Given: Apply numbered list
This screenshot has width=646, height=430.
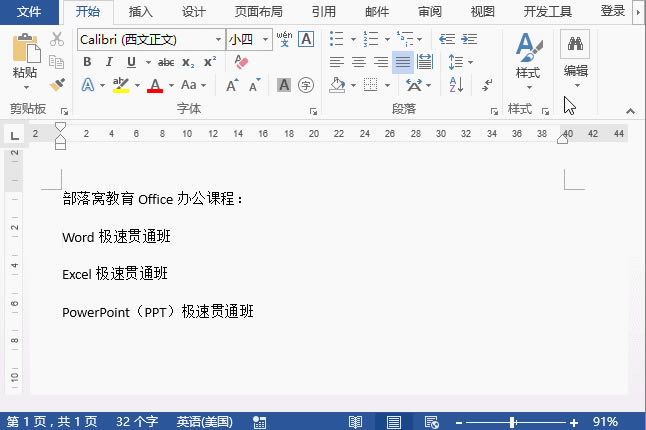Looking at the screenshot, I should tap(371, 39).
